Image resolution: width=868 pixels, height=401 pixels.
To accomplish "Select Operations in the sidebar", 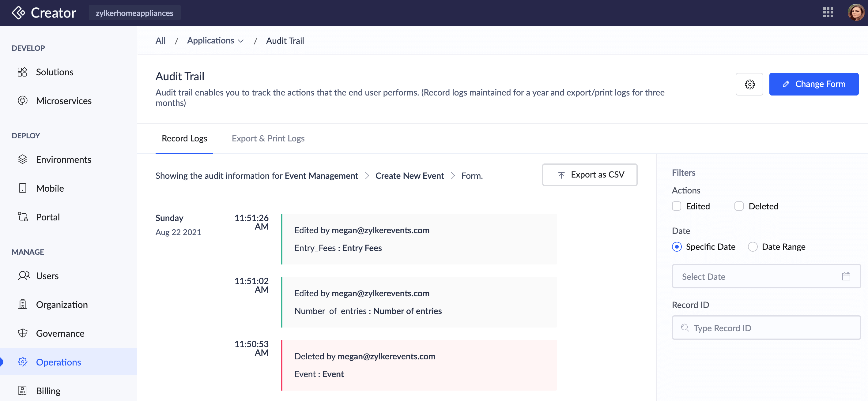I will coord(68,362).
